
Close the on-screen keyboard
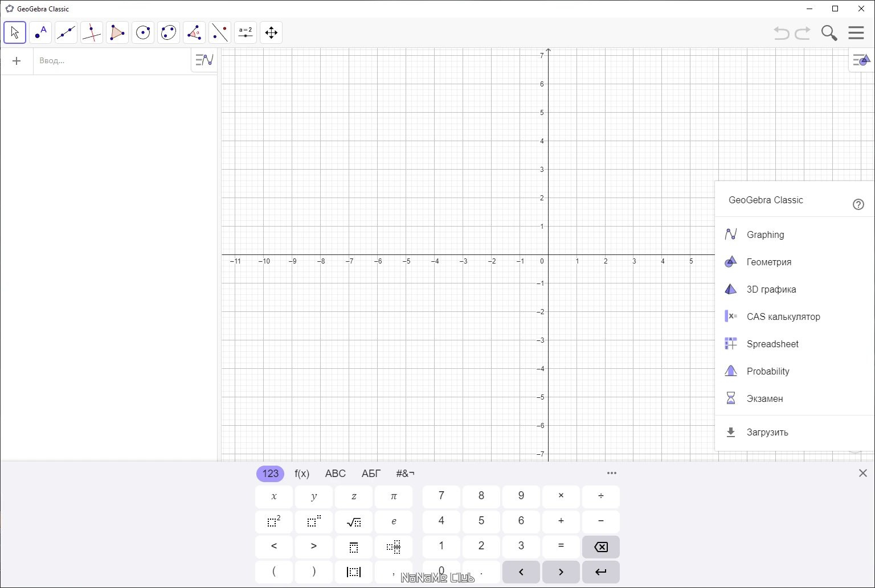pyautogui.click(x=862, y=473)
